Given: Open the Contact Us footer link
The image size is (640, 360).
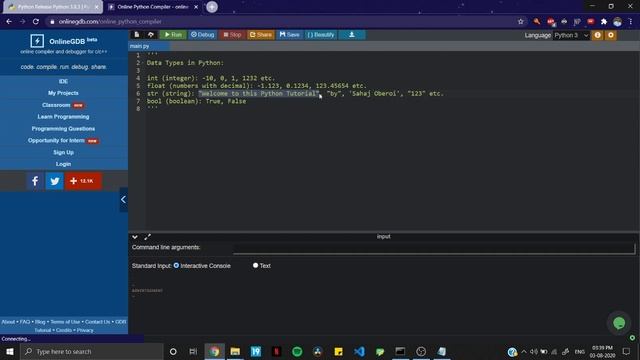Looking at the screenshot, I should click(x=98, y=322).
